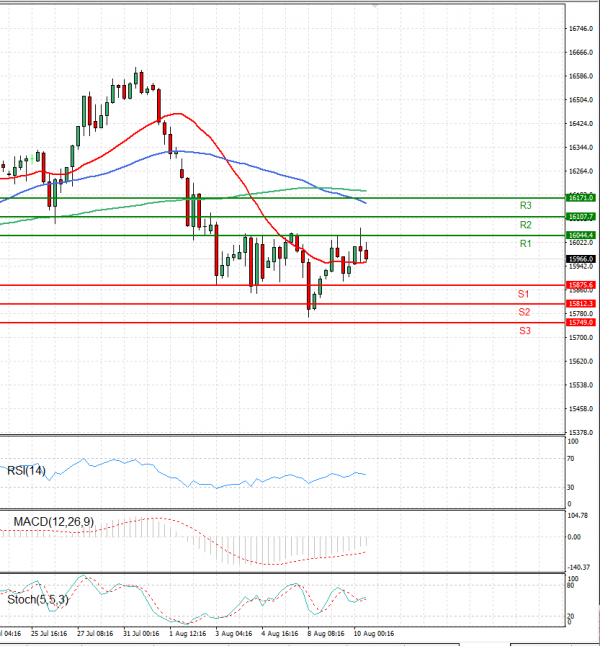Click 16504.0 on the price axis
The image size is (600, 646).
coord(581,100)
